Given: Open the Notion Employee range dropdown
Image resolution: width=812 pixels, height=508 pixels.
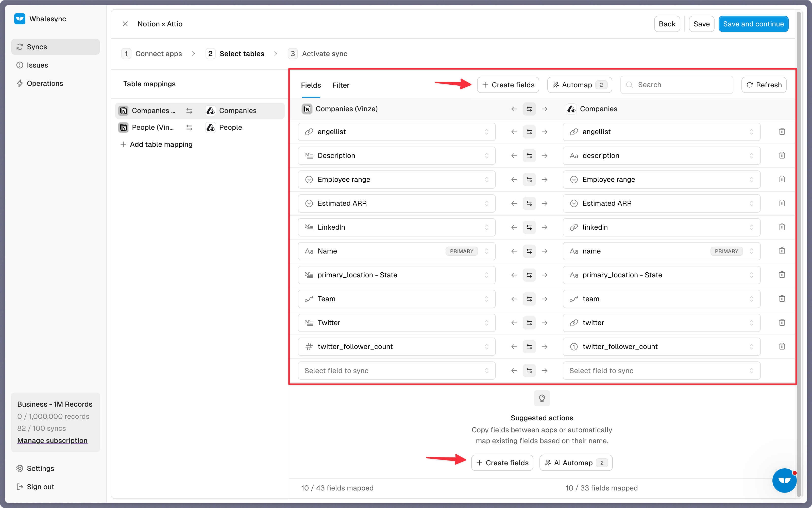Looking at the screenshot, I should (397, 179).
